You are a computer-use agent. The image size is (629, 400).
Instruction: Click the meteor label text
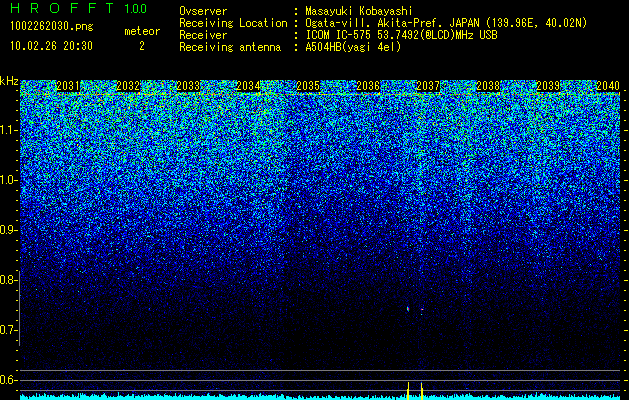pos(142,31)
